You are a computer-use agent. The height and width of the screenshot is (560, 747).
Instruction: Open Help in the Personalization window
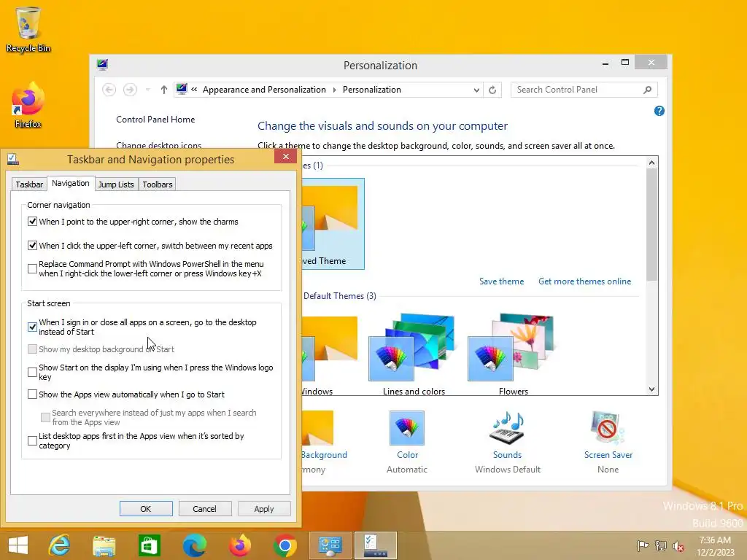point(659,111)
